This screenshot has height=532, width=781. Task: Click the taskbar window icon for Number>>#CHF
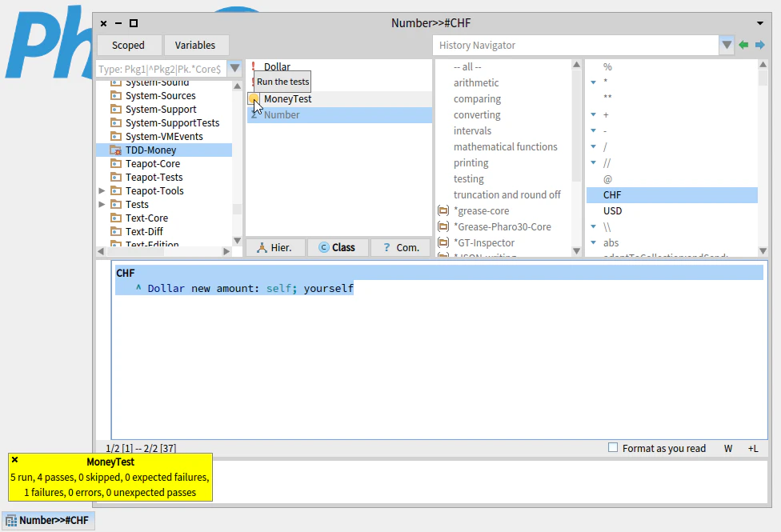[x=11, y=521]
